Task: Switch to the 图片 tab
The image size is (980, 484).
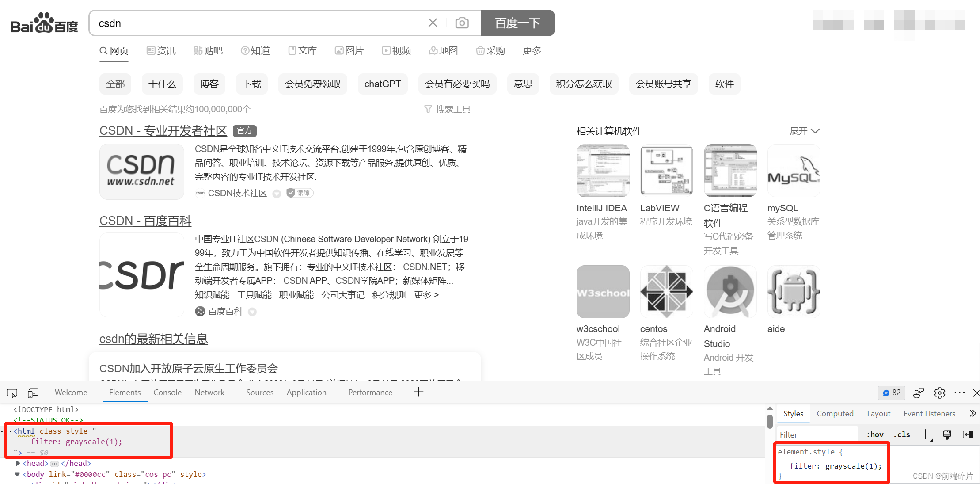Action: 349,51
